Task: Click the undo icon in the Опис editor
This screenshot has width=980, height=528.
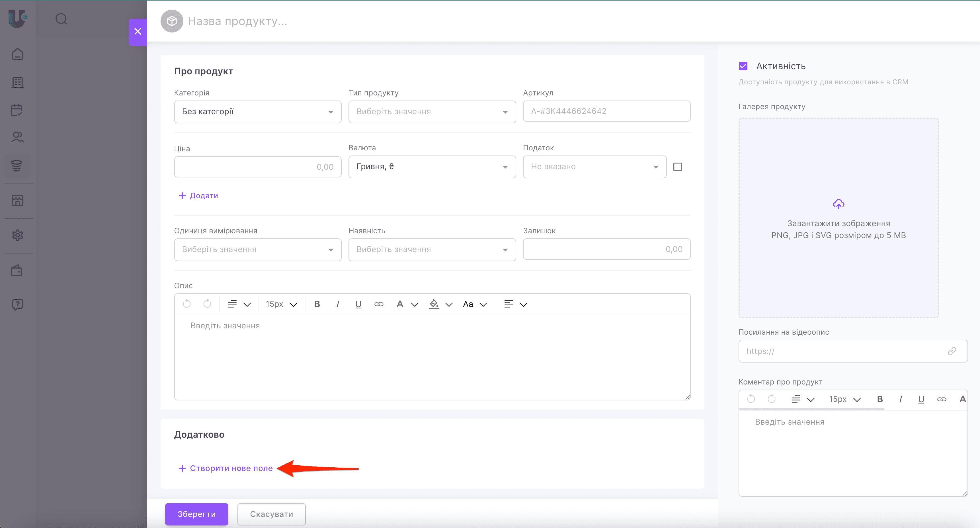Action: [x=186, y=304]
